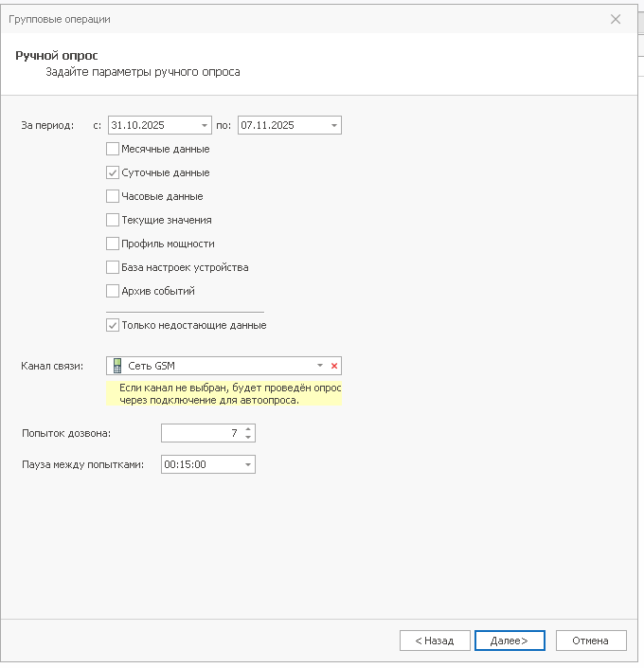This screenshot has height=668, width=644.
Task: Go back with the Назад button
Action: [434, 641]
